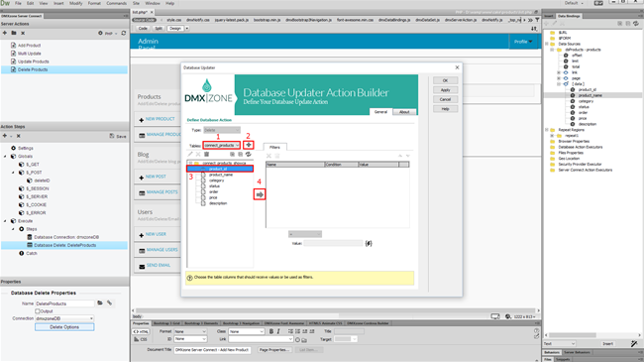Switch to the About tab in dialog
The width and height of the screenshot is (644, 362).
point(404,112)
